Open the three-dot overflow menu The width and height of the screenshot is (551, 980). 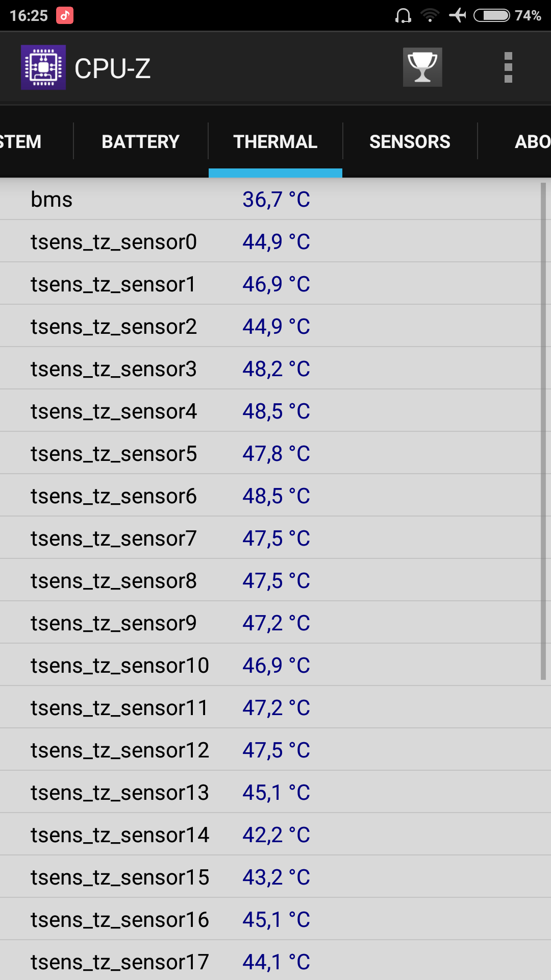pos(508,67)
